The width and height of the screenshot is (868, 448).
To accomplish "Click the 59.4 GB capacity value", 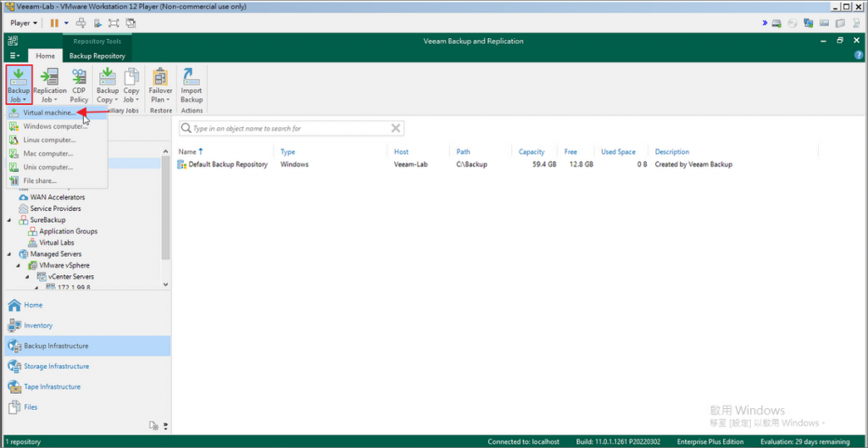I will tap(544, 164).
